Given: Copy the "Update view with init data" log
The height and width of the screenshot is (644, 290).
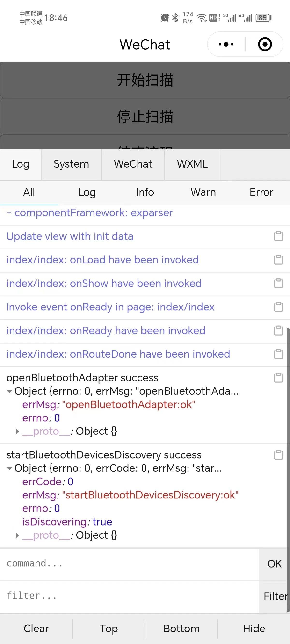Looking at the screenshot, I should (278, 236).
